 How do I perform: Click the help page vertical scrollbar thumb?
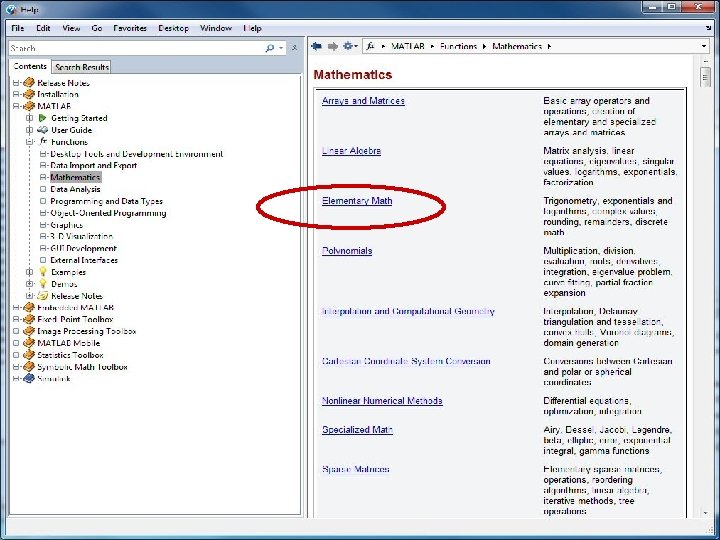[x=705, y=77]
